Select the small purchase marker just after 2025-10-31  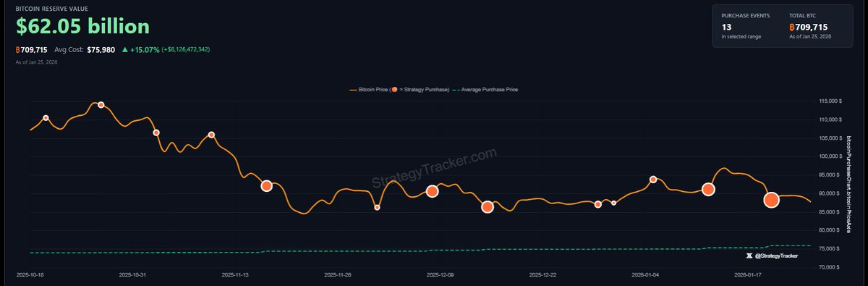tap(156, 133)
